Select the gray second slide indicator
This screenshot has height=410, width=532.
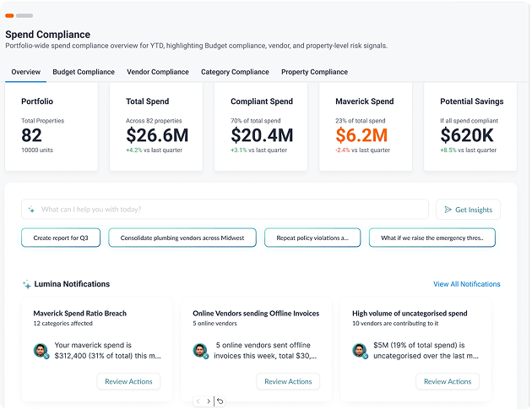[x=24, y=15]
